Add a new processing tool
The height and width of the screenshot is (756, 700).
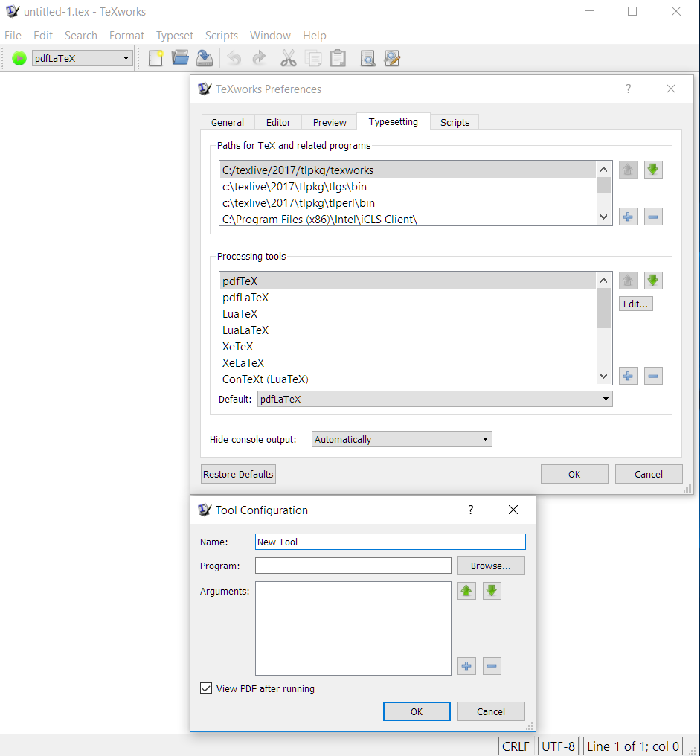point(628,376)
